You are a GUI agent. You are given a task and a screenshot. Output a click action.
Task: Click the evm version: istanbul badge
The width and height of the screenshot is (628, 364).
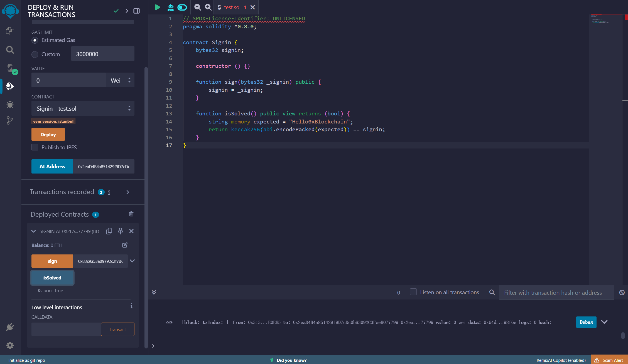53,121
